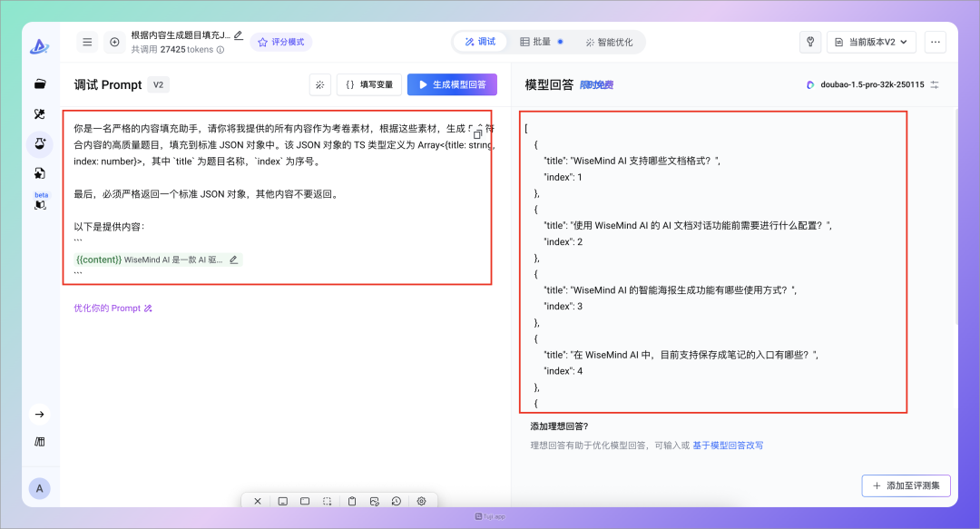Toggle 评分模式 scoring mode
Image resolution: width=980 pixels, height=529 pixels.
click(x=280, y=42)
